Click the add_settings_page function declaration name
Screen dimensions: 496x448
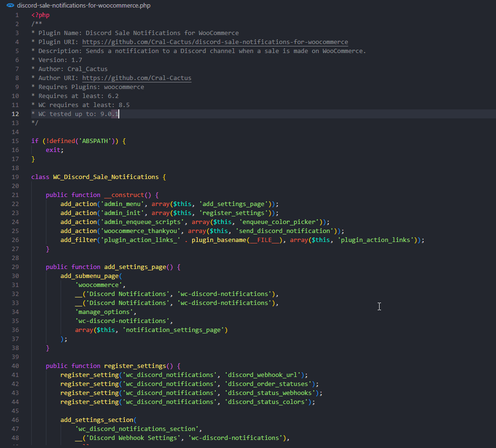[x=134, y=267]
